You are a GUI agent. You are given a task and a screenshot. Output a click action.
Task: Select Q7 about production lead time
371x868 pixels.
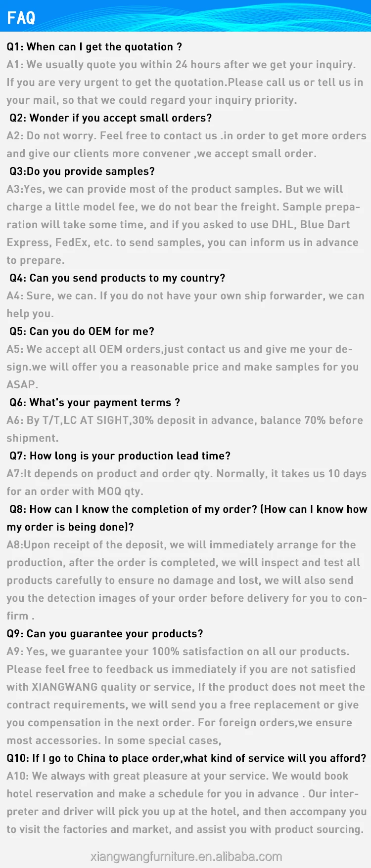(x=120, y=456)
